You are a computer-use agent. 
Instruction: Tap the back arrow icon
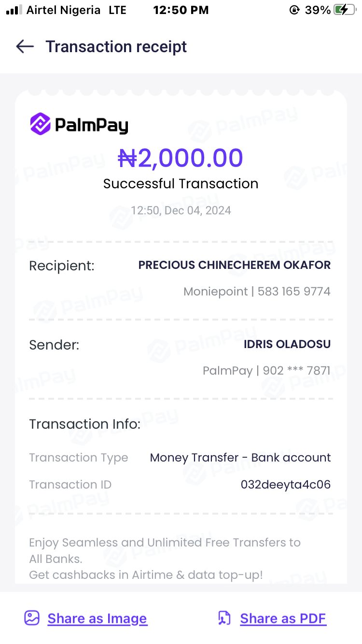(x=25, y=46)
